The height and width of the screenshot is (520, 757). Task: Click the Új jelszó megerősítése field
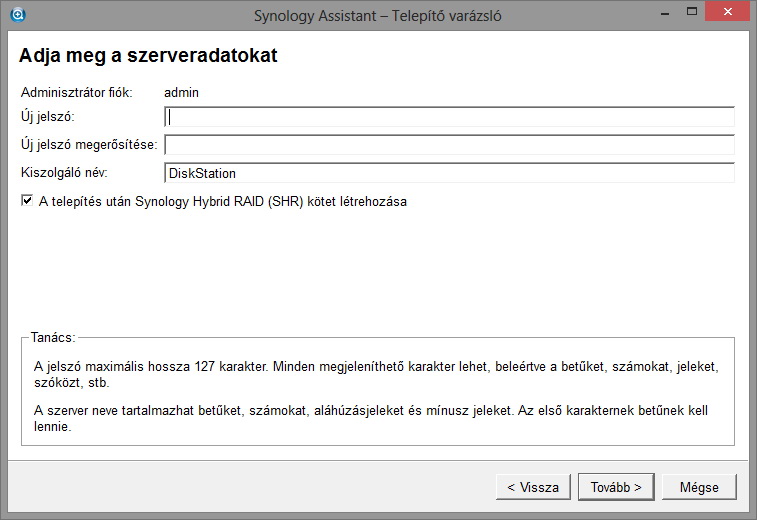(x=449, y=145)
